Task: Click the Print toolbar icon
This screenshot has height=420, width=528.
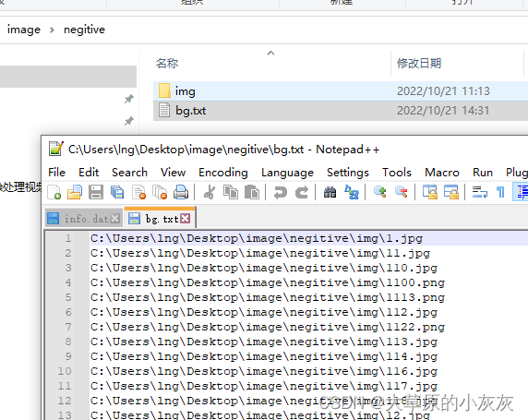Action: (181, 192)
